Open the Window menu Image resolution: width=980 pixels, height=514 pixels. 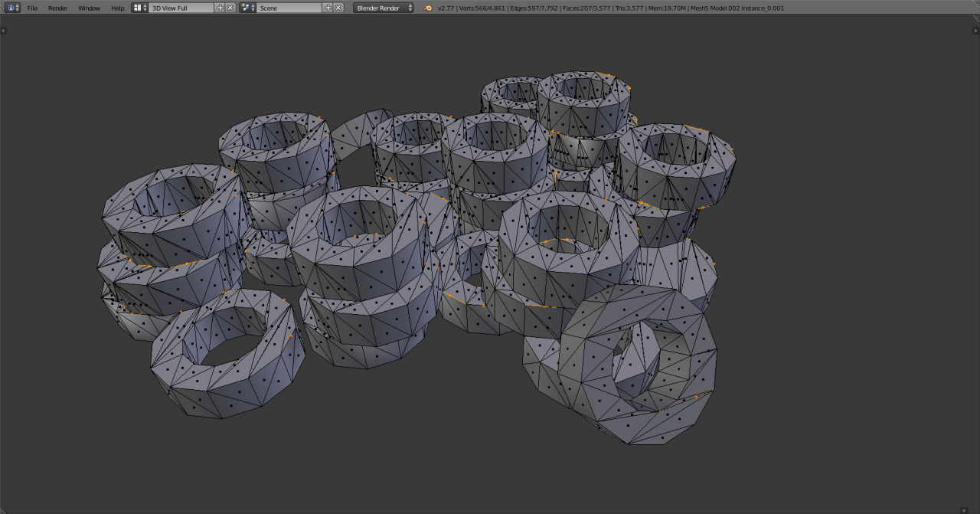point(89,8)
